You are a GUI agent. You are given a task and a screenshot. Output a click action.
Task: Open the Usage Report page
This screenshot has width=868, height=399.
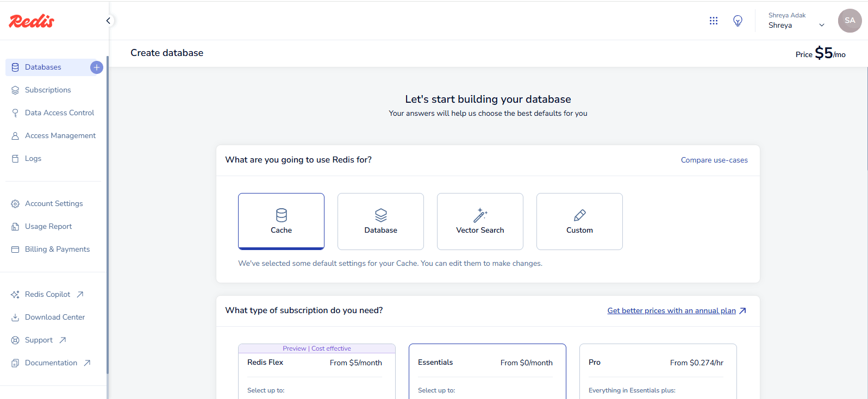[48, 227]
